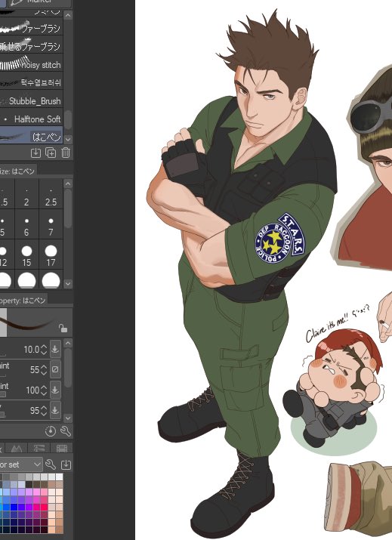
Task: Select the ファーブラシ brush
Action: (32, 28)
